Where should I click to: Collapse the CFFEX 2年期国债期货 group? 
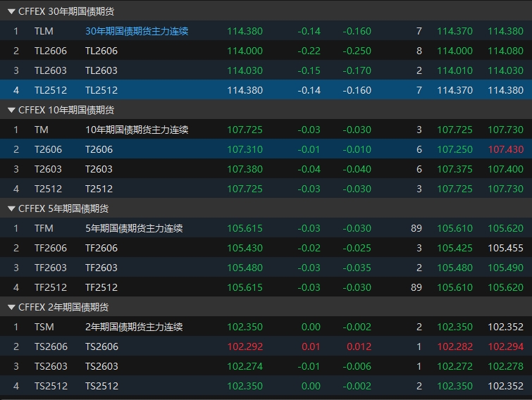(x=11, y=307)
